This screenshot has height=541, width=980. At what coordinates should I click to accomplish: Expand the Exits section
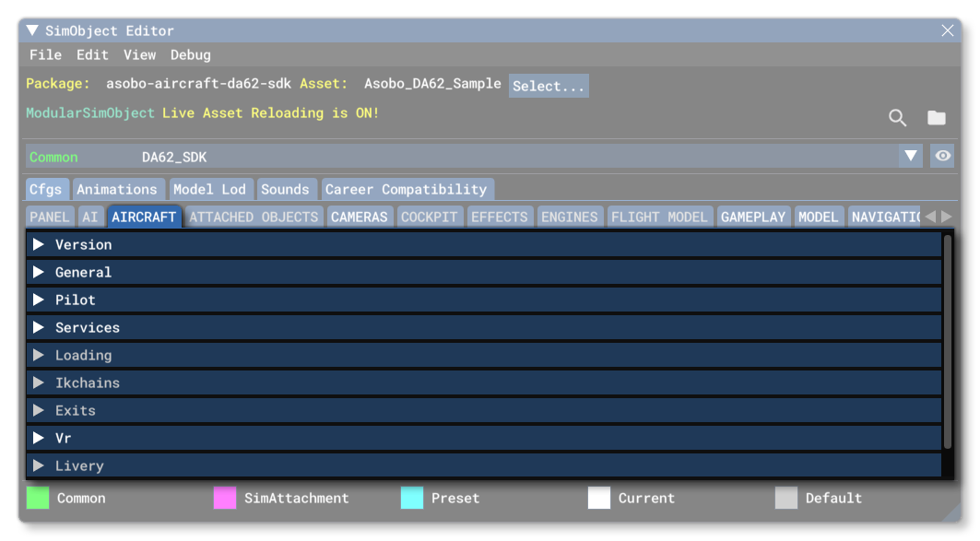click(40, 410)
